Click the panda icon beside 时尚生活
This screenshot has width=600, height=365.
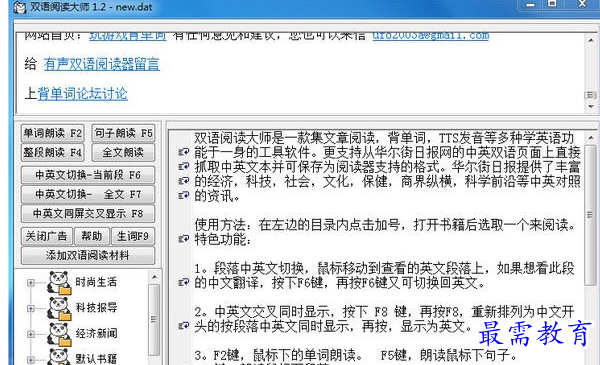coord(59,283)
